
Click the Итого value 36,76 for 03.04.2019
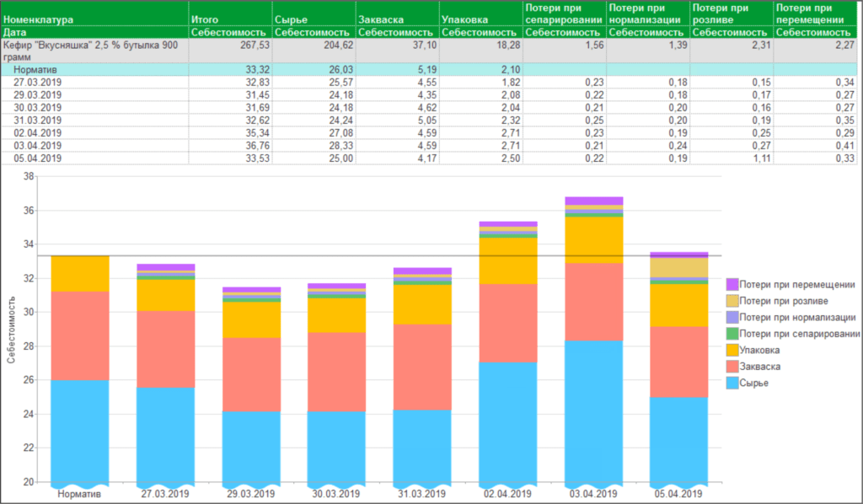(230, 146)
